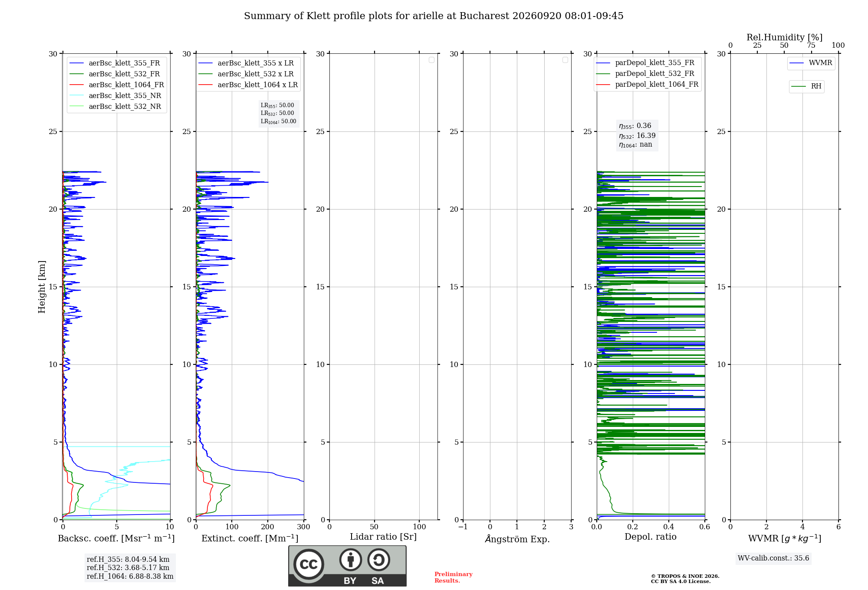Click the RH legend entry

pyautogui.click(x=806, y=86)
